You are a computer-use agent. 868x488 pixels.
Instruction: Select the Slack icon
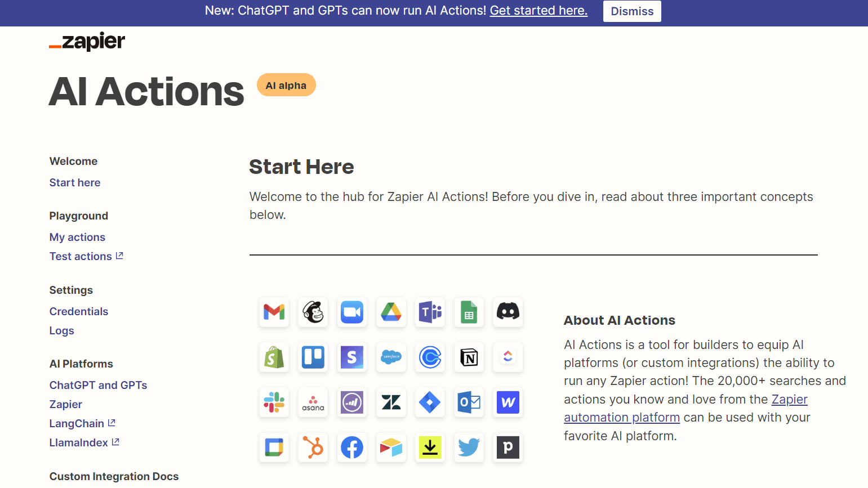point(274,402)
